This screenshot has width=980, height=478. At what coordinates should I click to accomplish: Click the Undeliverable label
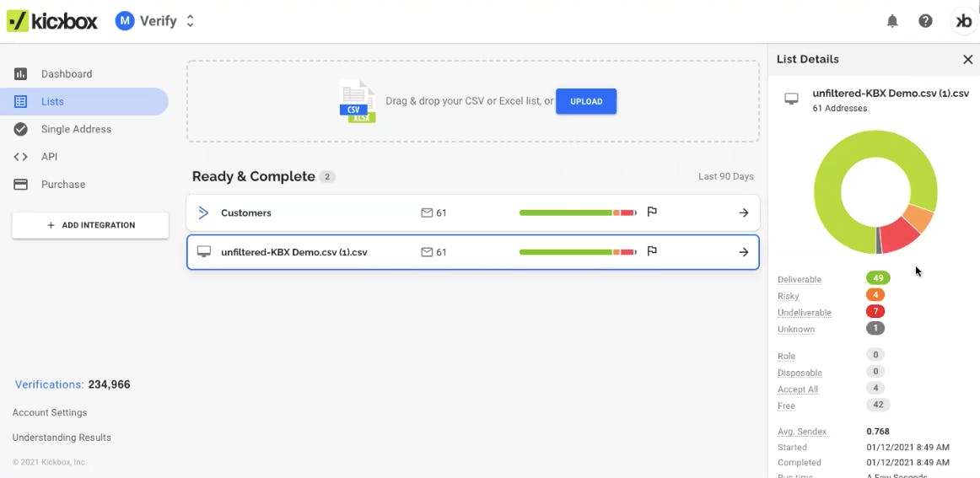pyautogui.click(x=805, y=313)
